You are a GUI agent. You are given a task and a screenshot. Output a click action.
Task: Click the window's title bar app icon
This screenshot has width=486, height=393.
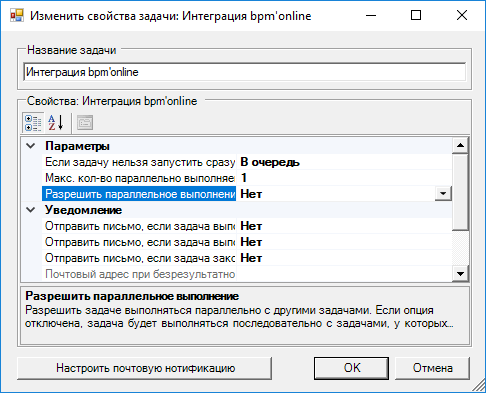coord(17,15)
